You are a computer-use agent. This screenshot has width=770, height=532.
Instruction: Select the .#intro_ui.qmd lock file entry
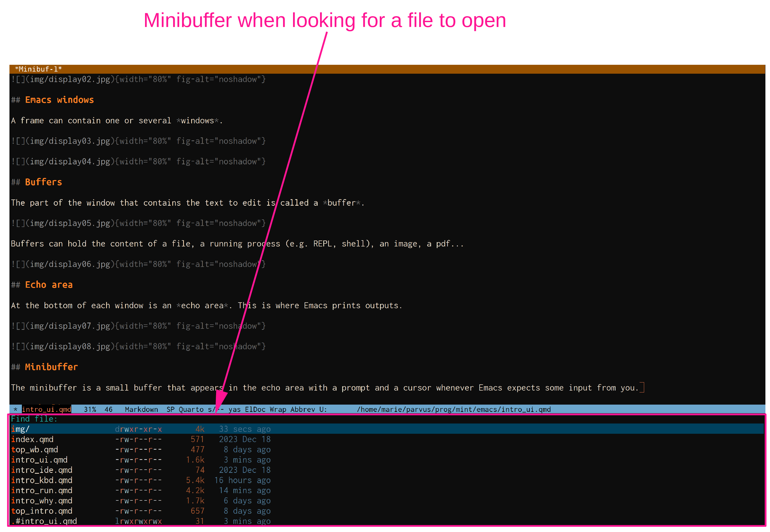44,521
